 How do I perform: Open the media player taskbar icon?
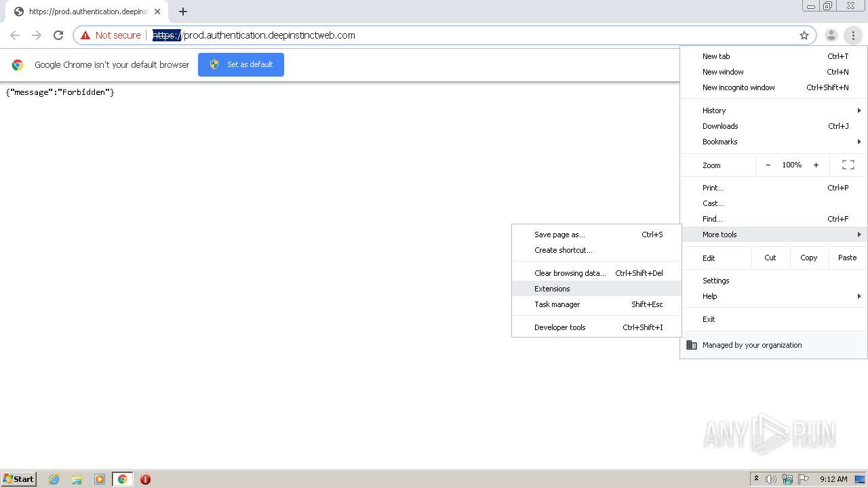click(100, 479)
